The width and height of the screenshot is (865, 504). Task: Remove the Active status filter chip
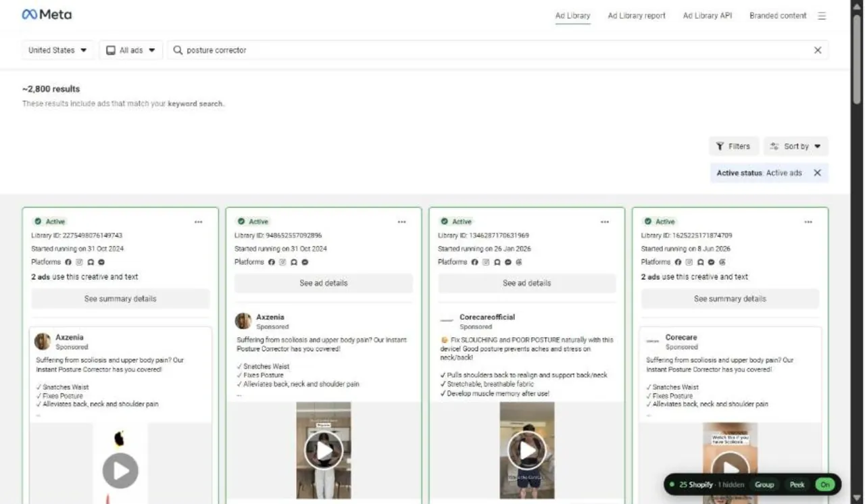[817, 173]
